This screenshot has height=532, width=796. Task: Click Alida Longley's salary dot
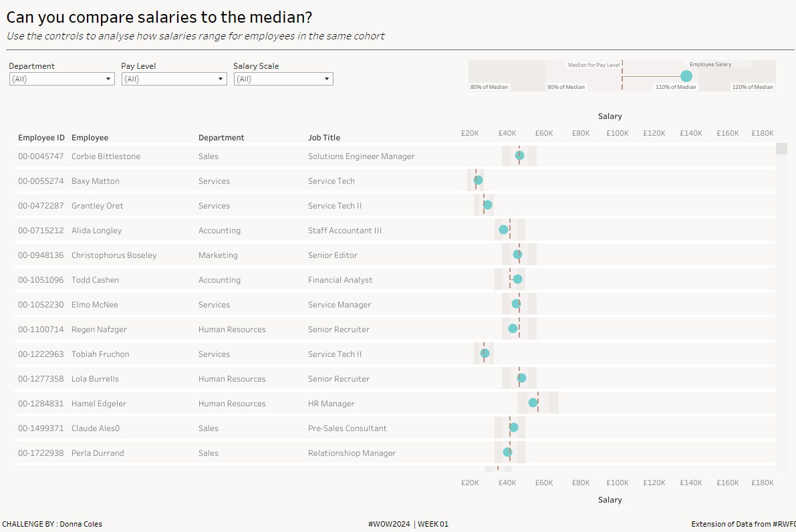click(503, 230)
